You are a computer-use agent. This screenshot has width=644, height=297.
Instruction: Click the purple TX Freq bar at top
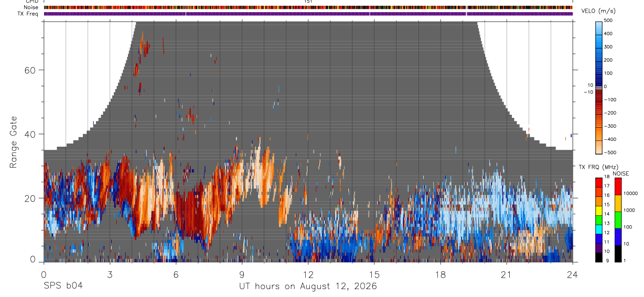coord(308,14)
